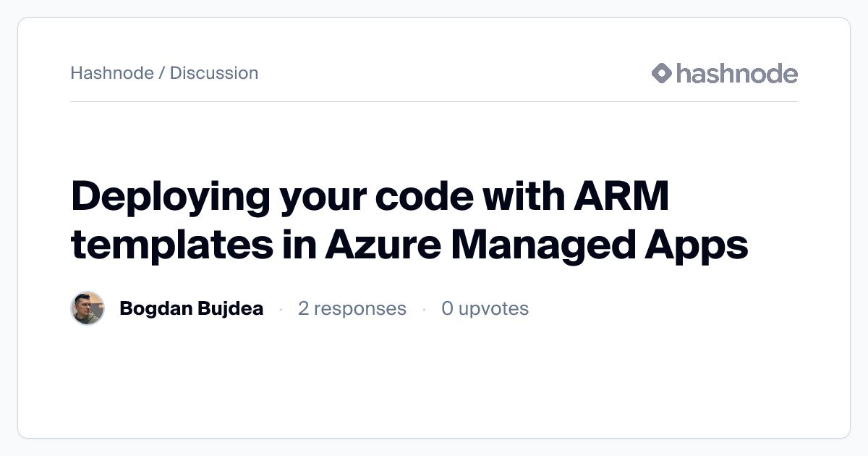Click the author name Bogdan Bujdea
868x456 pixels.
[191, 309]
